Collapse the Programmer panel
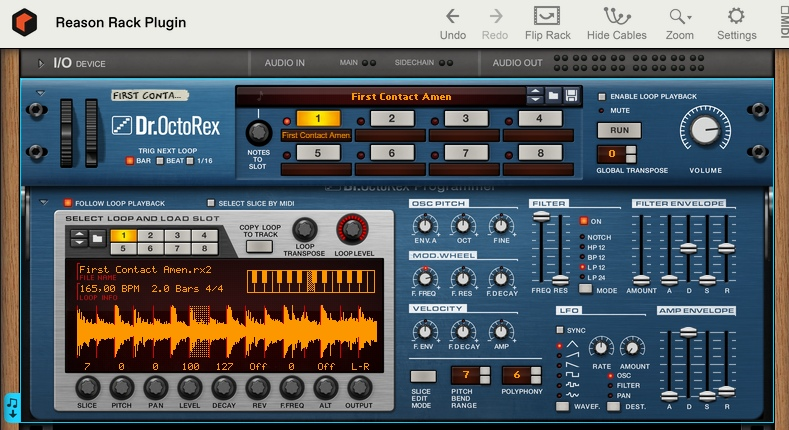The height and width of the screenshot is (430, 789). click(x=44, y=203)
